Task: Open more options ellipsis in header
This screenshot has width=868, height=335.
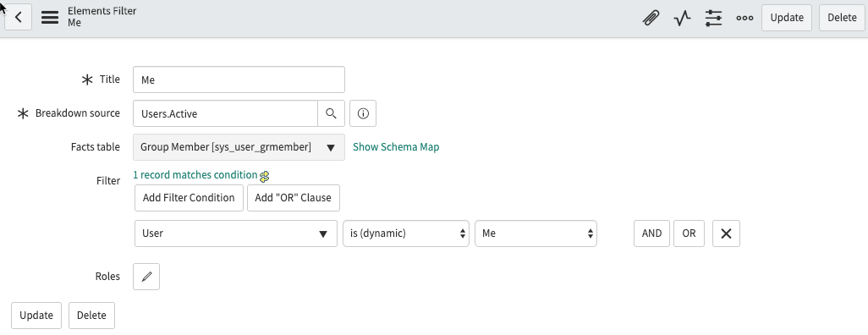Action: [744, 18]
